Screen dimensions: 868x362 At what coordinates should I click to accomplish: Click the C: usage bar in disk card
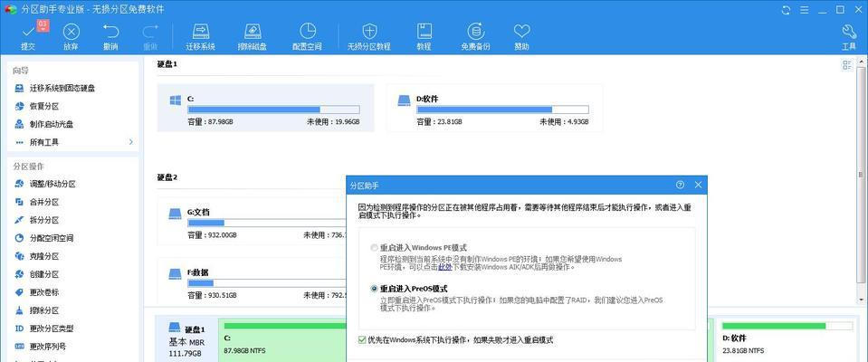(x=273, y=110)
